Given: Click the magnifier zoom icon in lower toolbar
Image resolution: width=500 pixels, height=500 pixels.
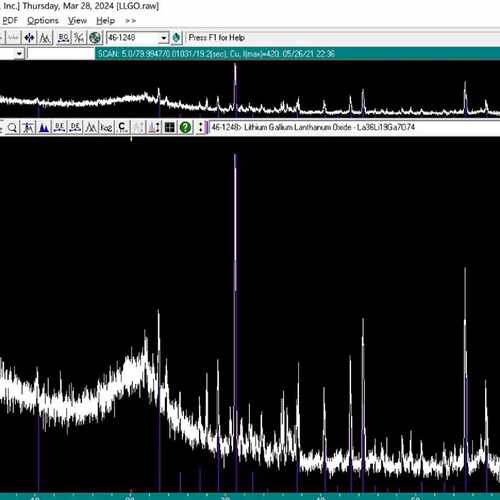Looking at the screenshot, I should click(12, 127).
